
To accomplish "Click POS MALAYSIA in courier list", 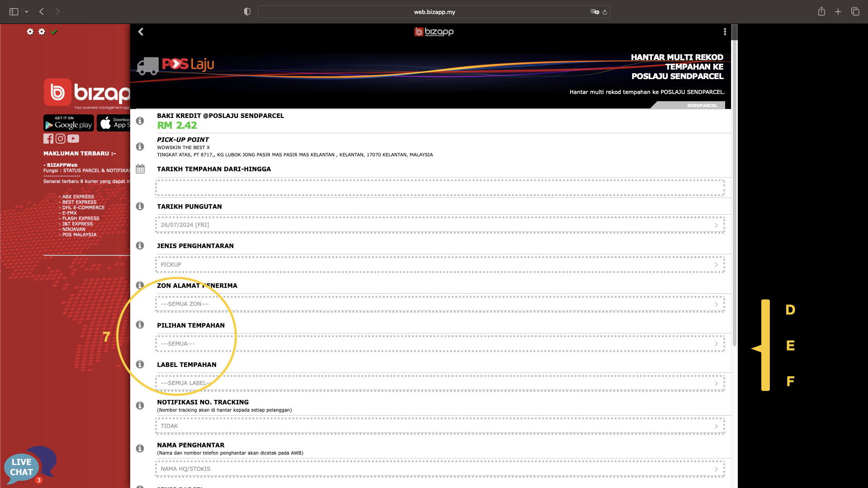I will (x=79, y=235).
